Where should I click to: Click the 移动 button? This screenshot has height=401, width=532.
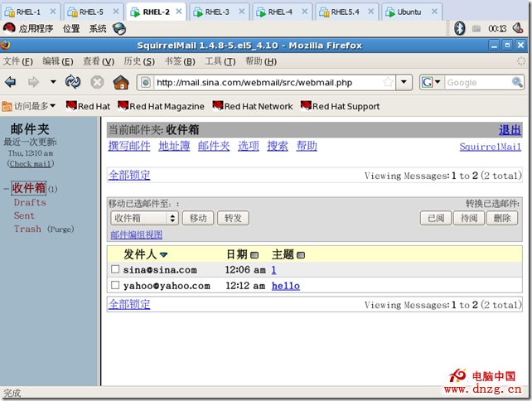point(198,218)
